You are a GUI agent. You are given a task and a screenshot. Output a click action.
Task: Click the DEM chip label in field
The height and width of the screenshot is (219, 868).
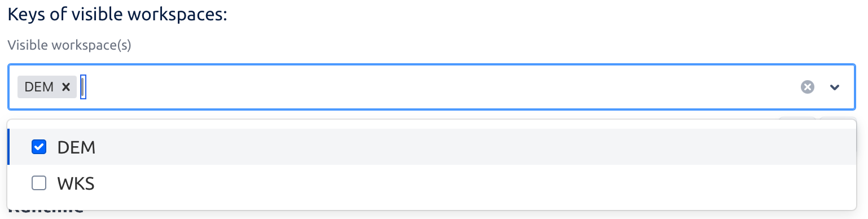[x=39, y=87]
